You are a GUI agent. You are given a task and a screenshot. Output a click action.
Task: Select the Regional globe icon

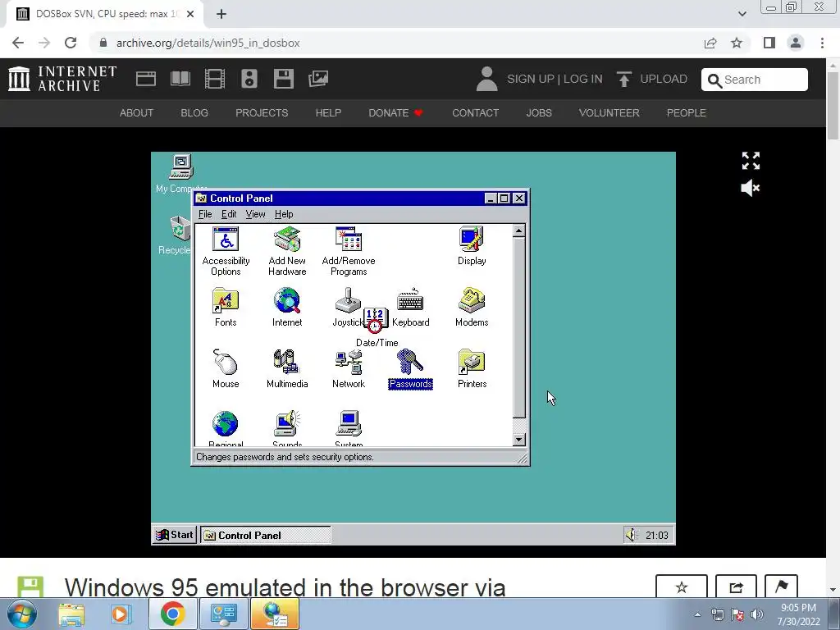point(226,424)
